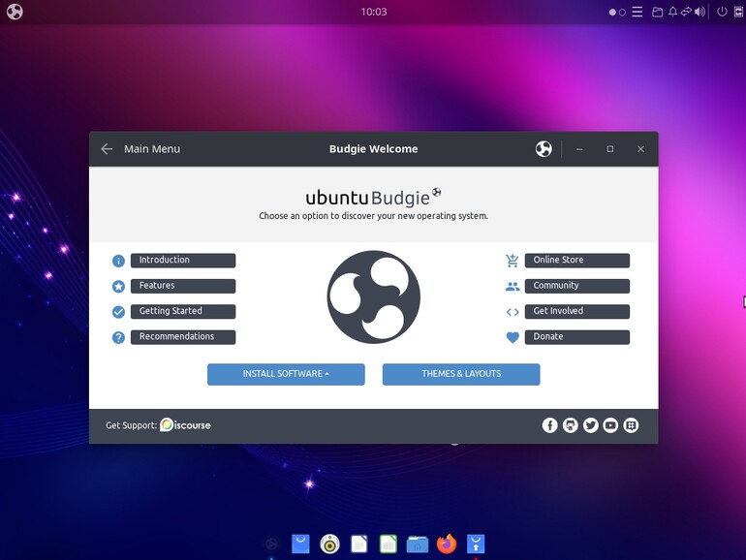The image size is (746, 560).
Task: Switch to the first workspace (filled dot)
Action: pos(612,13)
